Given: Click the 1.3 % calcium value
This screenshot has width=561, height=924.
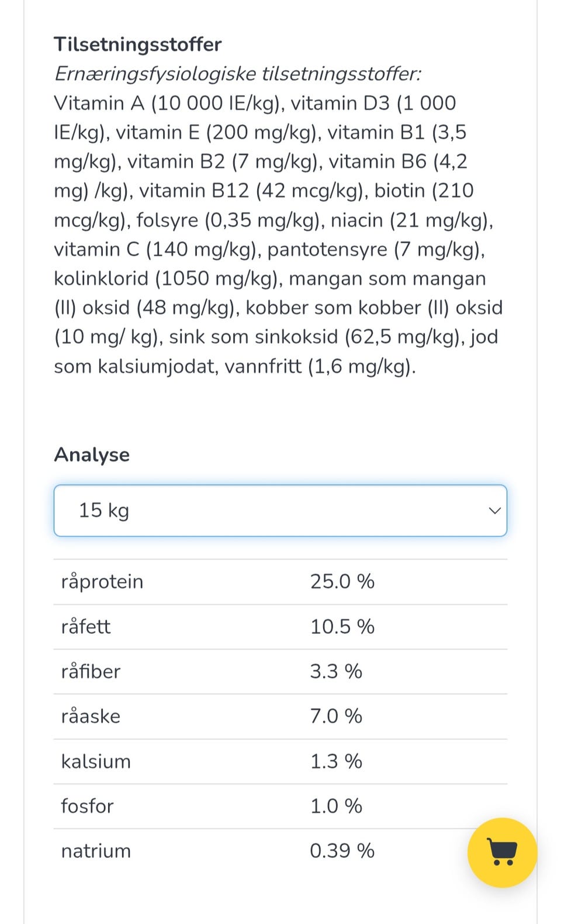Looking at the screenshot, I should (x=336, y=761).
